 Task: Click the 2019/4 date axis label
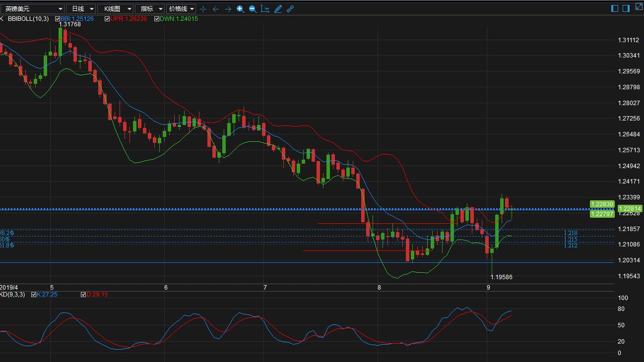tap(9, 288)
